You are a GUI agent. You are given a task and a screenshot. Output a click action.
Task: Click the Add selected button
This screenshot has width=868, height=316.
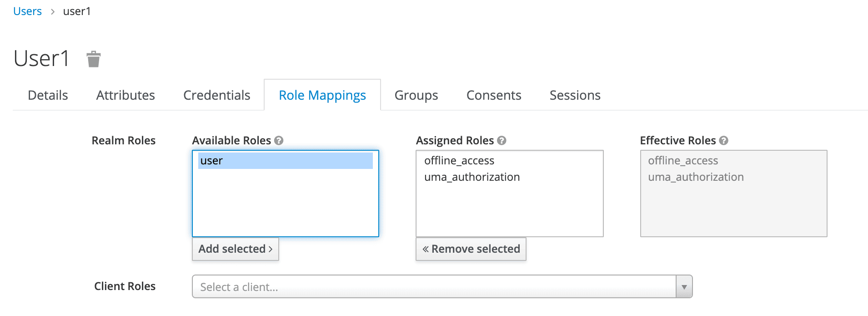236,249
